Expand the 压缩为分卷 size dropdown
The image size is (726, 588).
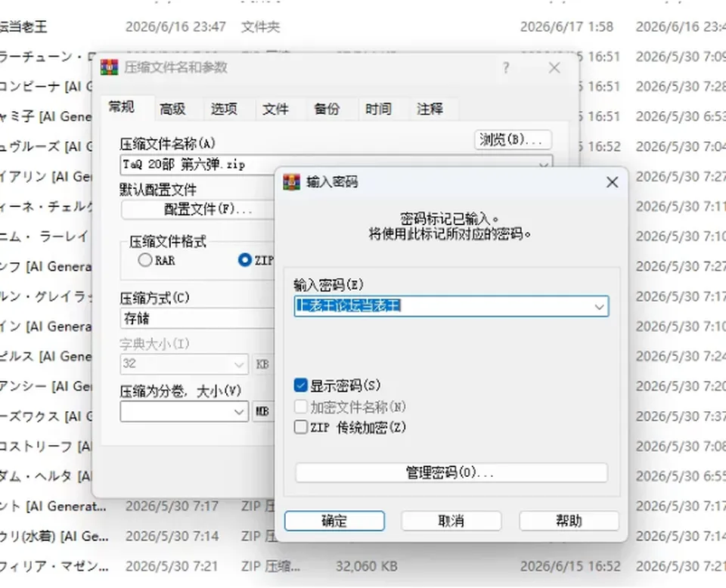pyautogui.click(x=239, y=411)
